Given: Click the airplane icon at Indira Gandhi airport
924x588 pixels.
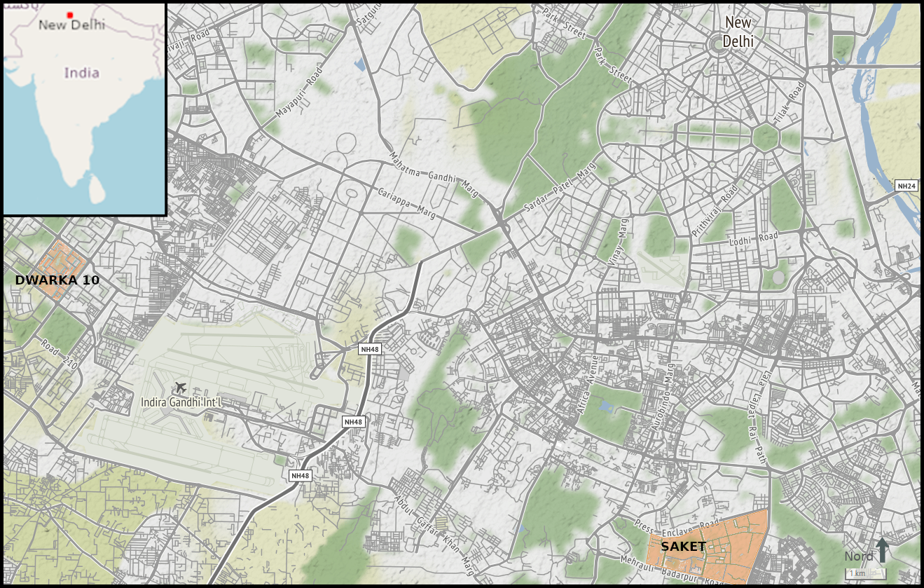Looking at the screenshot, I should (181, 388).
